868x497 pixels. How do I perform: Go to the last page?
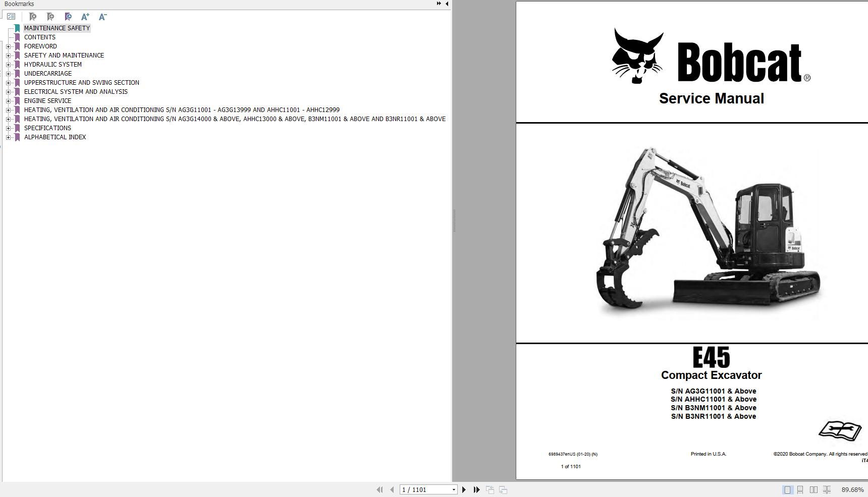pos(476,489)
